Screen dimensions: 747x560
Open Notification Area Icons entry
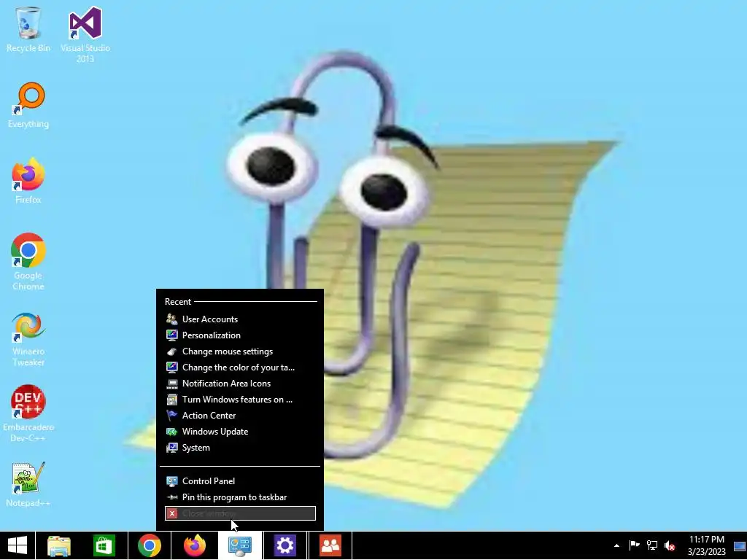tap(240, 384)
